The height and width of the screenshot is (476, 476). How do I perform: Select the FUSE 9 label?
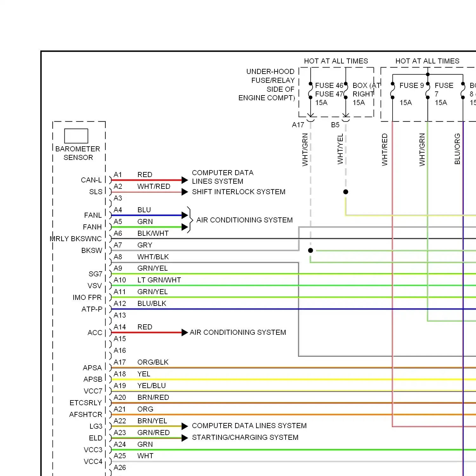click(x=412, y=86)
